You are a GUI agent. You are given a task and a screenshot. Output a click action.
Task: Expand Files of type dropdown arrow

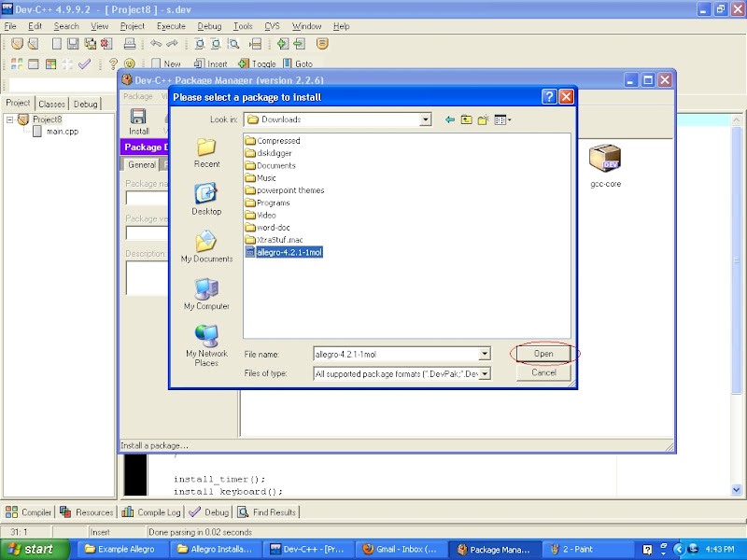[x=485, y=374]
